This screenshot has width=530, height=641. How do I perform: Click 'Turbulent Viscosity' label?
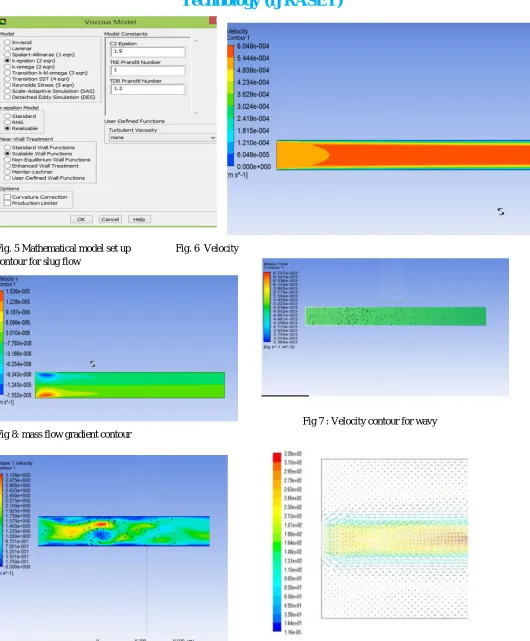tap(133, 130)
